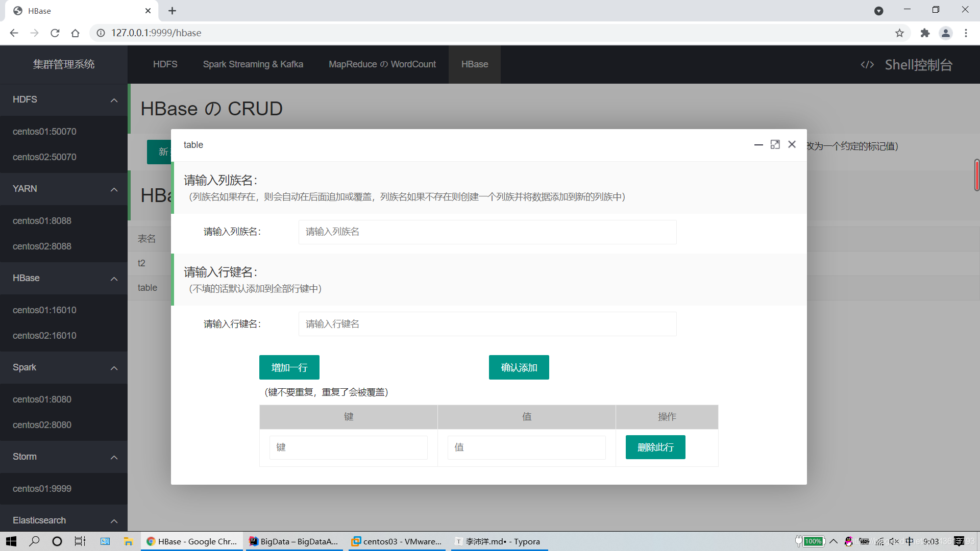Click the 确认添加 button
The width and height of the screenshot is (980, 551).
pyautogui.click(x=519, y=367)
